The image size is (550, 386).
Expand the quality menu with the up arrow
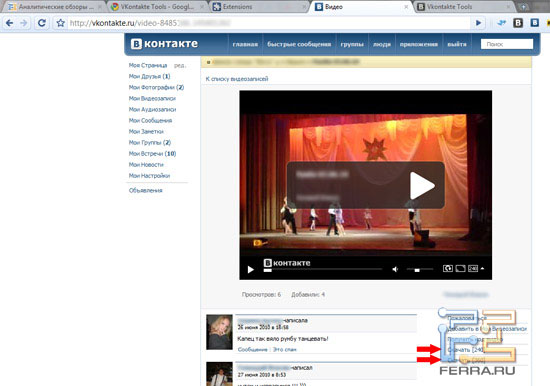(x=483, y=268)
